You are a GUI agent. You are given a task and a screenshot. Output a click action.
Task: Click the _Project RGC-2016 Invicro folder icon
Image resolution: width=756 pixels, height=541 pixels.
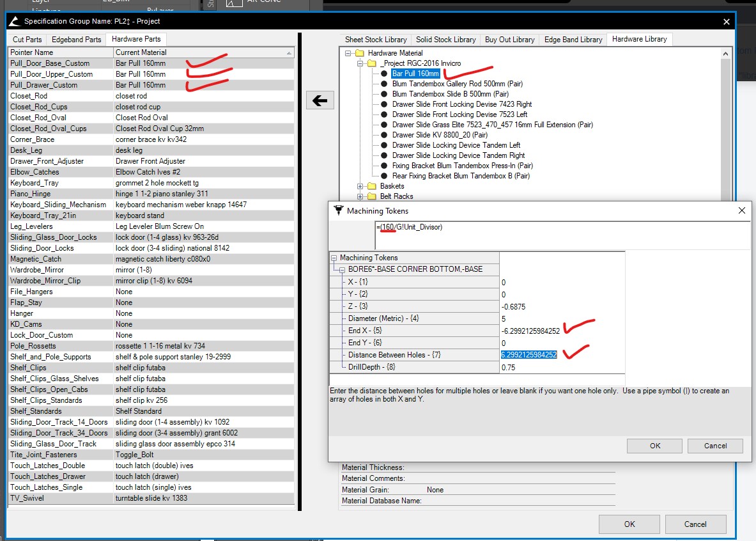coord(372,63)
